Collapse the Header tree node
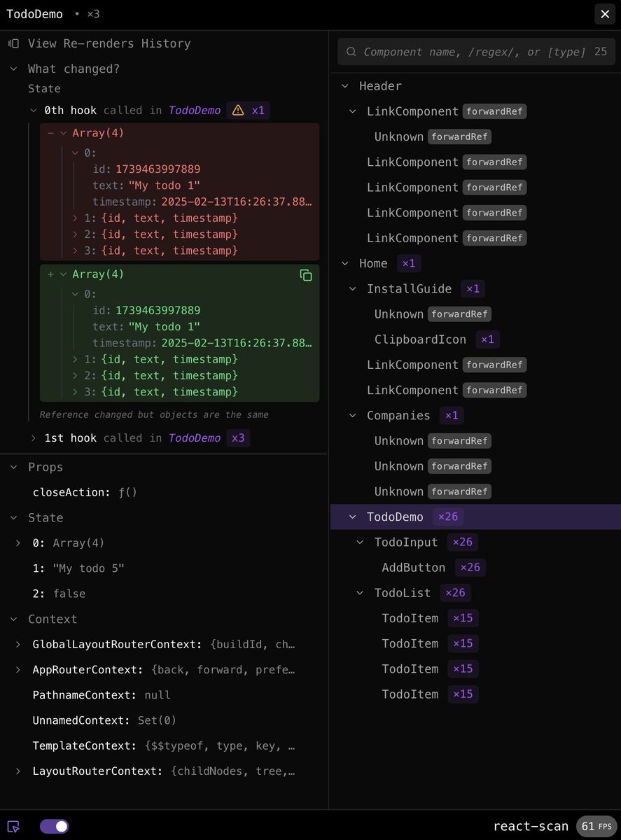 [344, 86]
